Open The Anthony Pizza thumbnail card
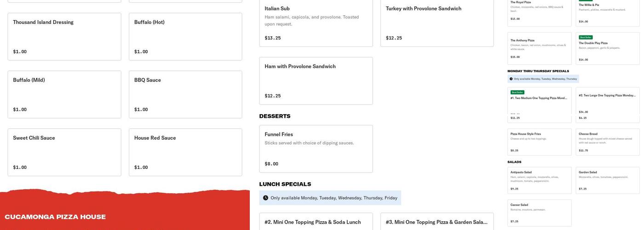 point(539,48)
